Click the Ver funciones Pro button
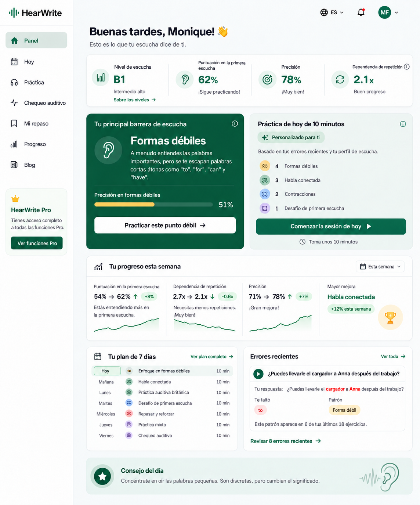420x505 pixels. click(37, 243)
